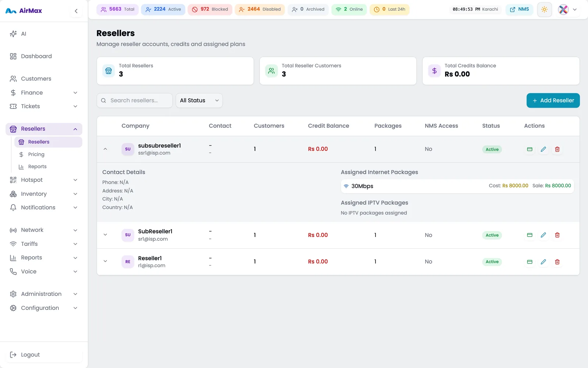The height and width of the screenshot is (368, 588).
Task: Open credits for Reseller1 row
Action: [530, 262]
